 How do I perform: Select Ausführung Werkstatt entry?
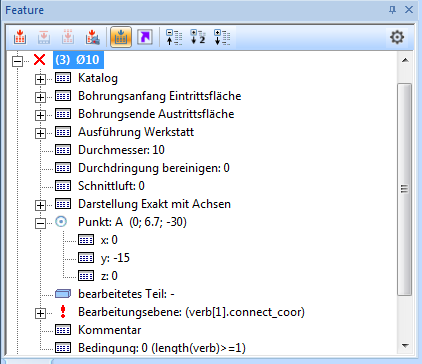pyautogui.click(x=136, y=132)
